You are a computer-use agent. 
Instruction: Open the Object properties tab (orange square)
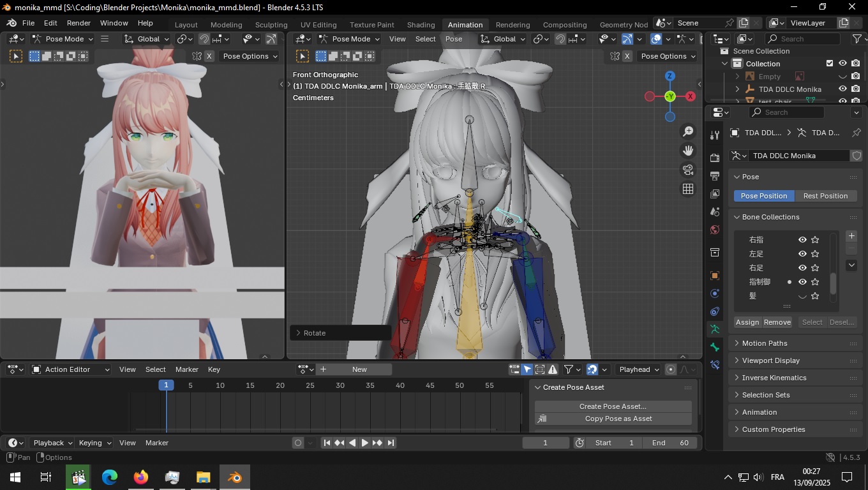click(x=715, y=276)
